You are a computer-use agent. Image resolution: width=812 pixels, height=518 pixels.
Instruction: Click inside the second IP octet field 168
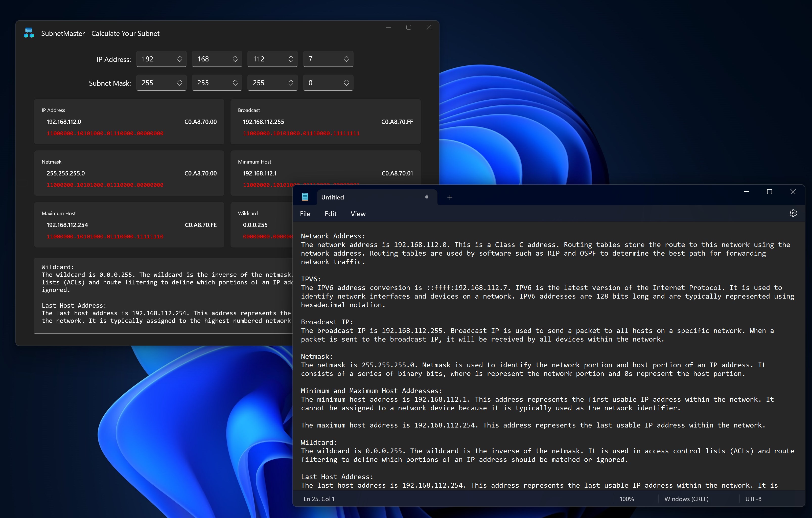click(x=211, y=59)
